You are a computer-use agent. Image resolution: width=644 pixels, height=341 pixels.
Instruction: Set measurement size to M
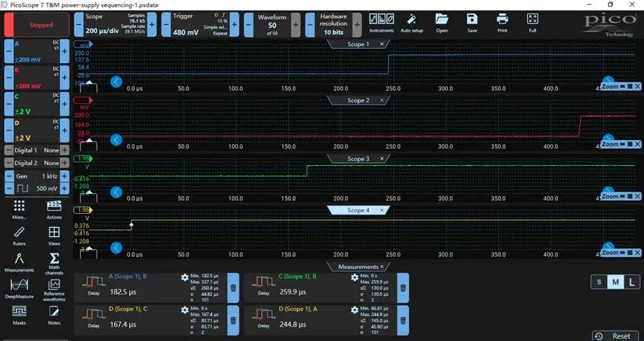[x=615, y=282]
